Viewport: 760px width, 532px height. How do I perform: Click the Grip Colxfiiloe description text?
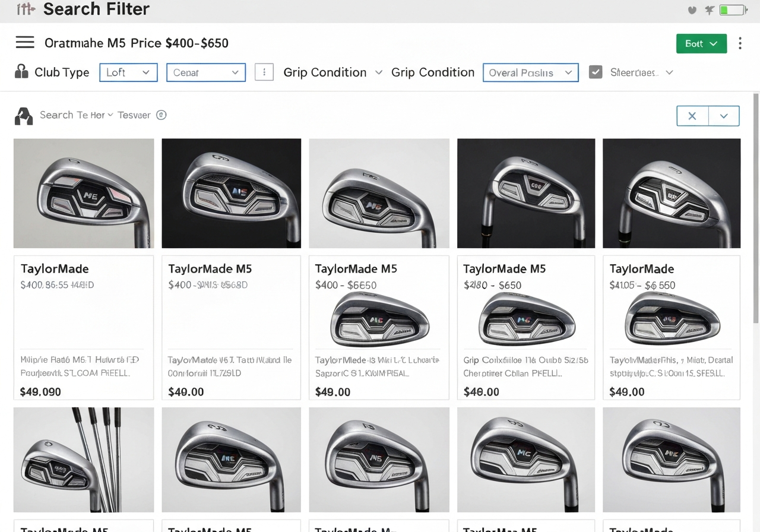pos(525,366)
